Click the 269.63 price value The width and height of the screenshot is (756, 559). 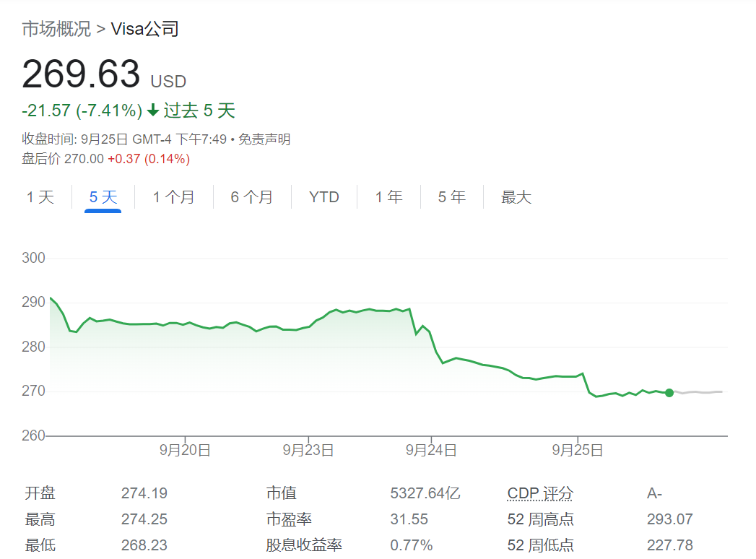pyautogui.click(x=81, y=74)
